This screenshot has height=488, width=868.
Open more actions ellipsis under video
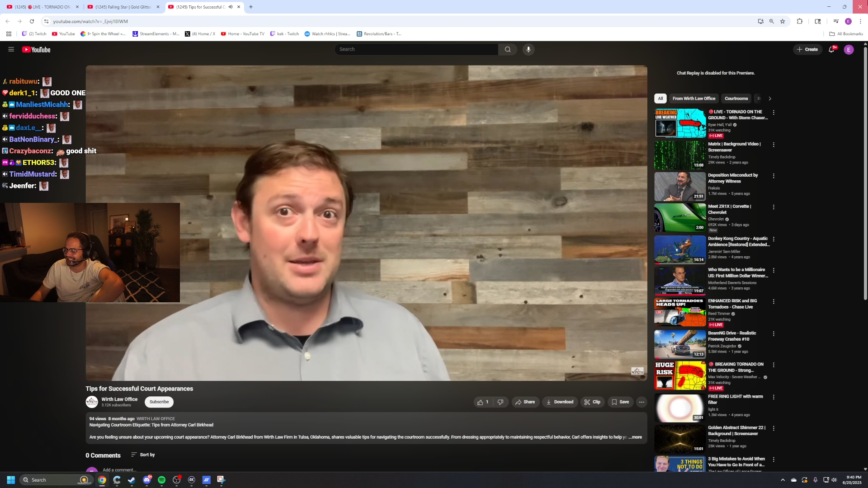tap(642, 402)
